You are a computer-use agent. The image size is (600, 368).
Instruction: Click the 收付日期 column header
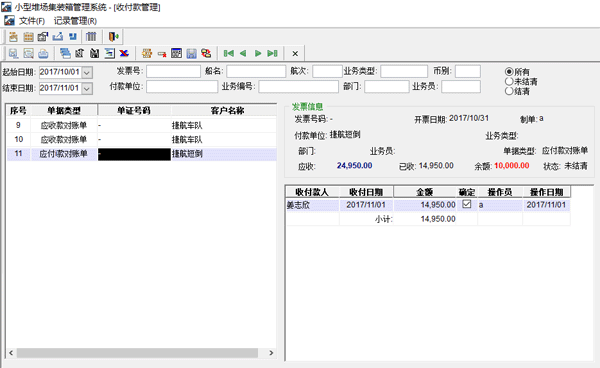pos(366,192)
